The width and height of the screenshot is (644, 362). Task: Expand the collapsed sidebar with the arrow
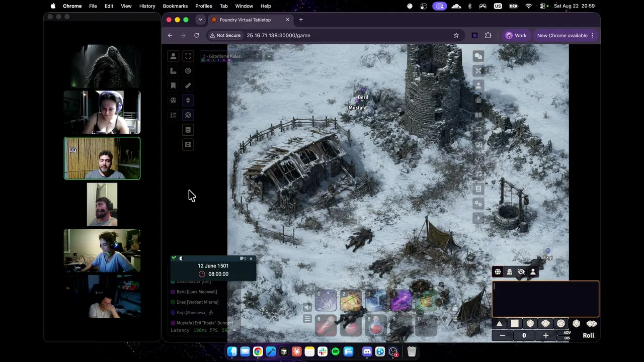click(x=478, y=218)
